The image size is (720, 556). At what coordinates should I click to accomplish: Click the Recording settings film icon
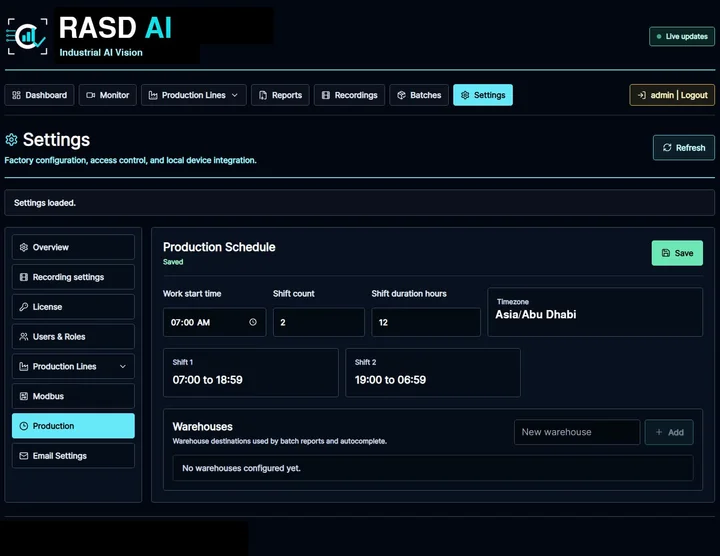(24, 277)
